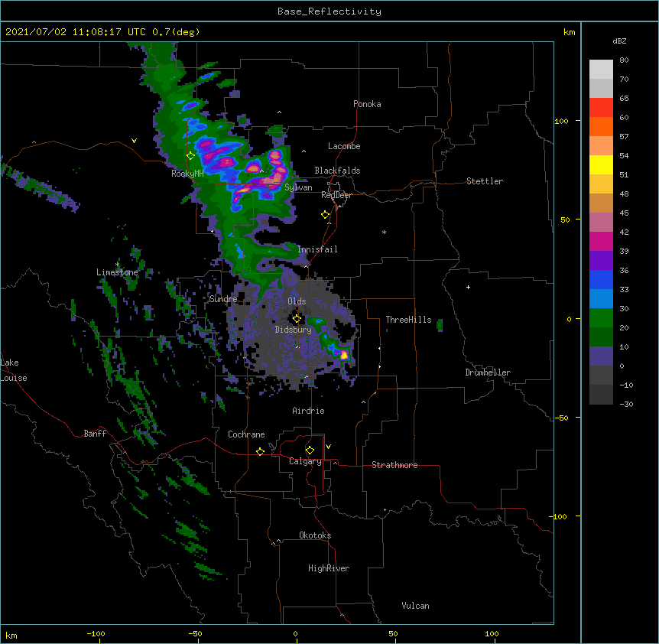
Task: Click the Base_Reflectivity title
Action: (x=329, y=11)
